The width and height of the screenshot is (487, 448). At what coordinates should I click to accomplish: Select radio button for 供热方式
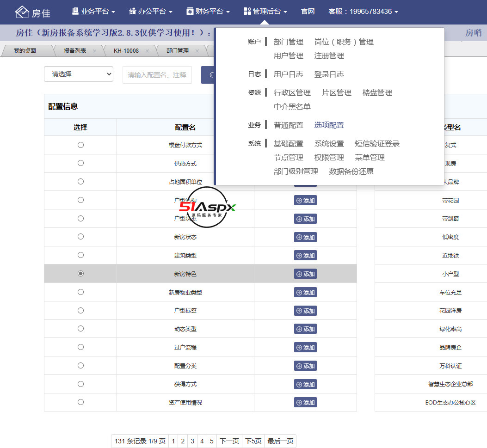pyautogui.click(x=81, y=163)
